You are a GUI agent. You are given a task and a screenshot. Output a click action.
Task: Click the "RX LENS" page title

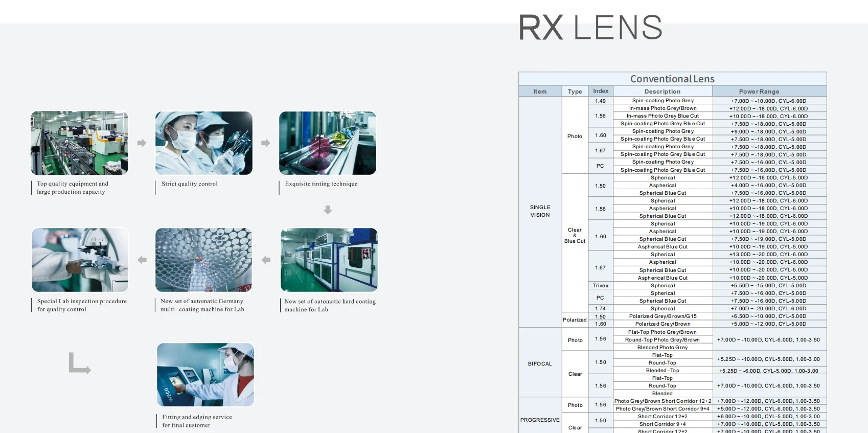tap(590, 27)
